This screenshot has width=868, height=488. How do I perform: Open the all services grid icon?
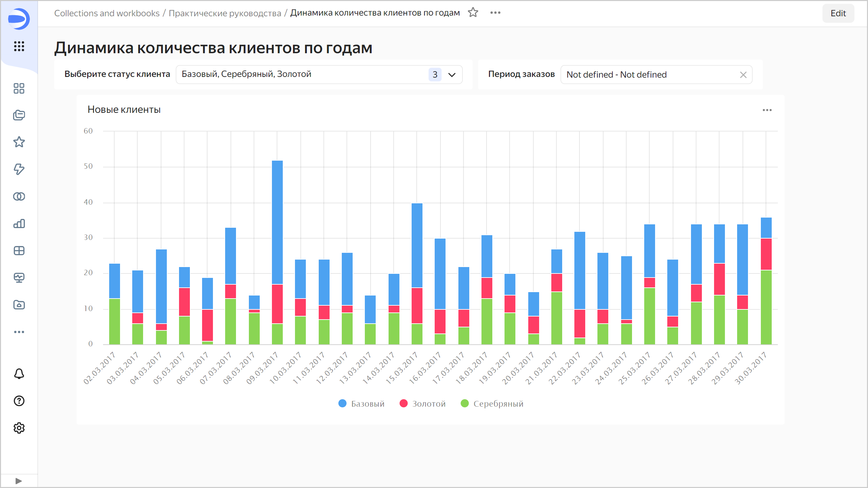click(19, 46)
